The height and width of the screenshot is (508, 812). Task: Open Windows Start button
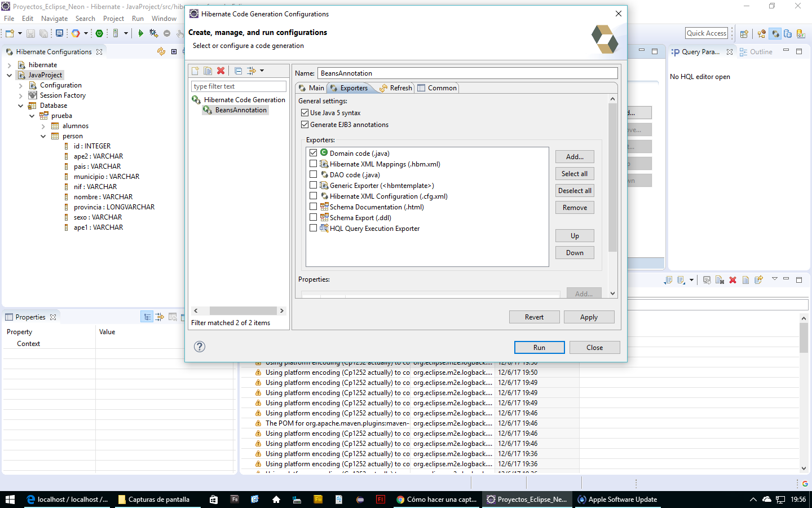(10, 500)
